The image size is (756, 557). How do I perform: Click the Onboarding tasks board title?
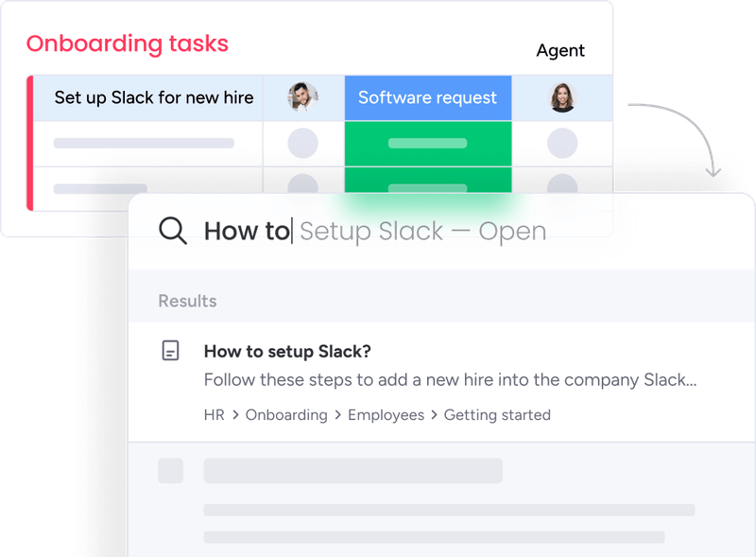pyautogui.click(x=128, y=44)
